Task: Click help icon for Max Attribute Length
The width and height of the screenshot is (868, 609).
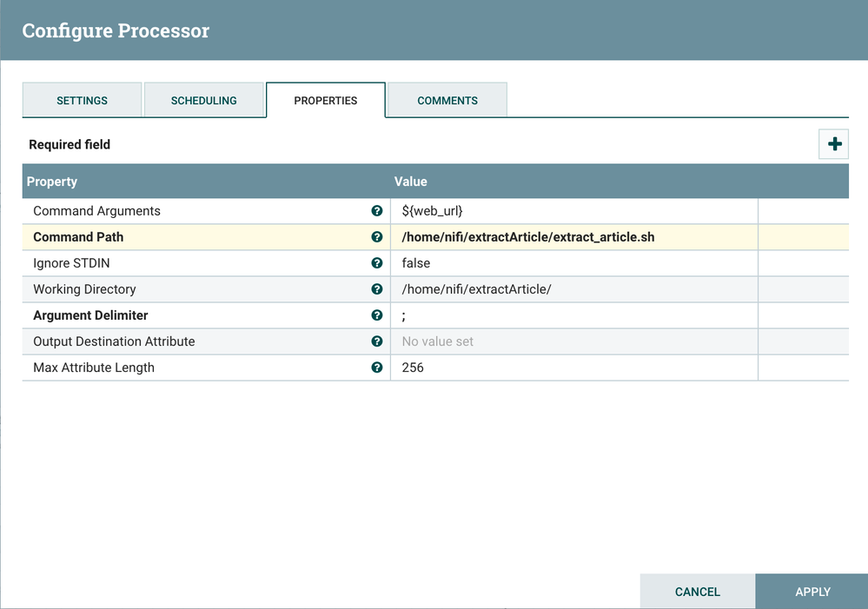Action: [x=377, y=367]
